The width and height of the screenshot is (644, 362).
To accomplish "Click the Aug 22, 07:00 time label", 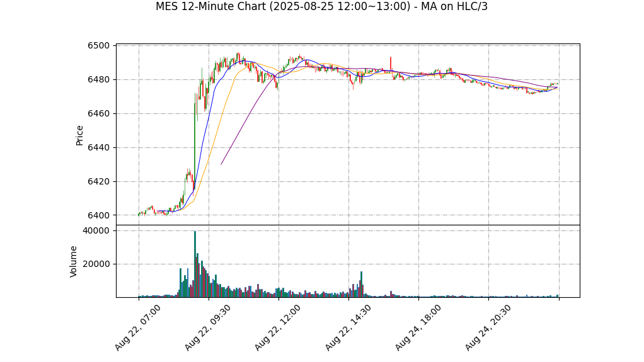I will pyautogui.click(x=137, y=327).
